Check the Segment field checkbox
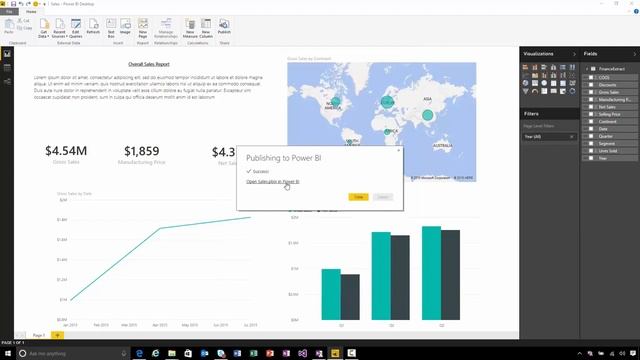640x360 pixels. (591, 144)
